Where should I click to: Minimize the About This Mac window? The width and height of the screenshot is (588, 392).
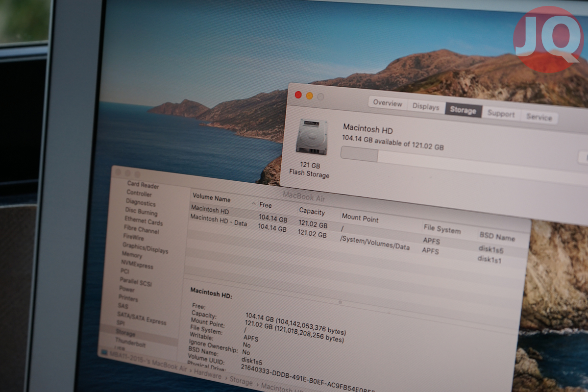pyautogui.click(x=309, y=96)
